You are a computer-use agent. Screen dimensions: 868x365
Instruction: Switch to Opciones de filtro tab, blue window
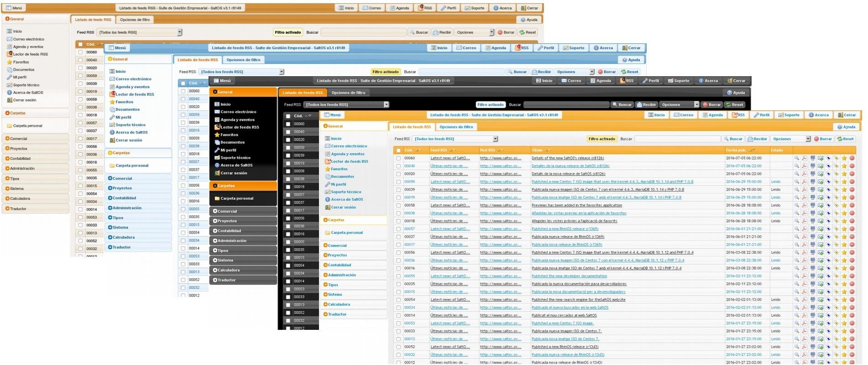click(x=243, y=60)
